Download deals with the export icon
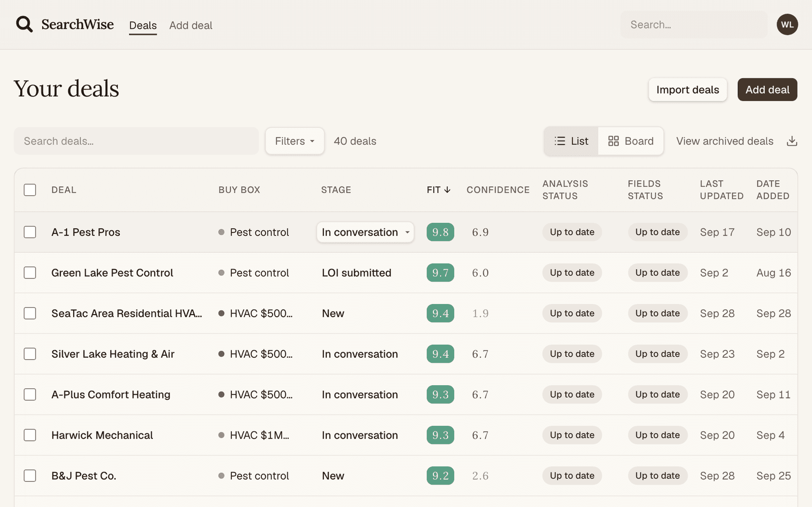Image resolution: width=812 pixels, height=507 pixels. click(x=792, y=141)
